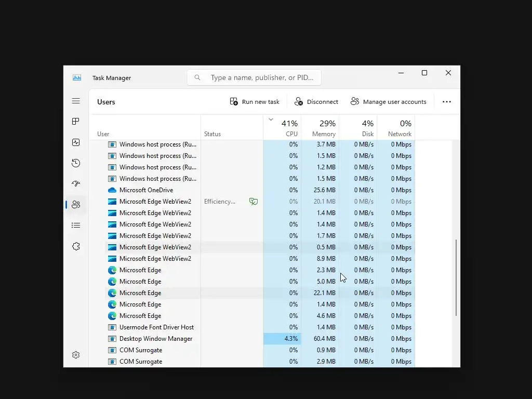Click the Run new task button

tap(255, 102)
